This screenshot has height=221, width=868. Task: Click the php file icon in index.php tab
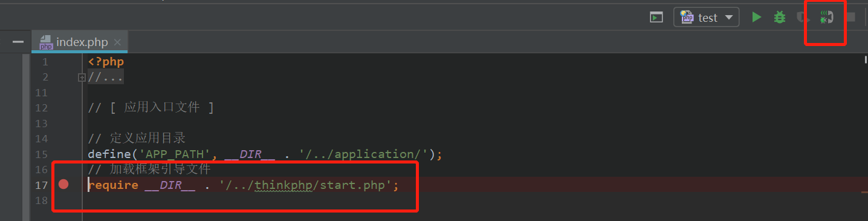coord(46,42)
